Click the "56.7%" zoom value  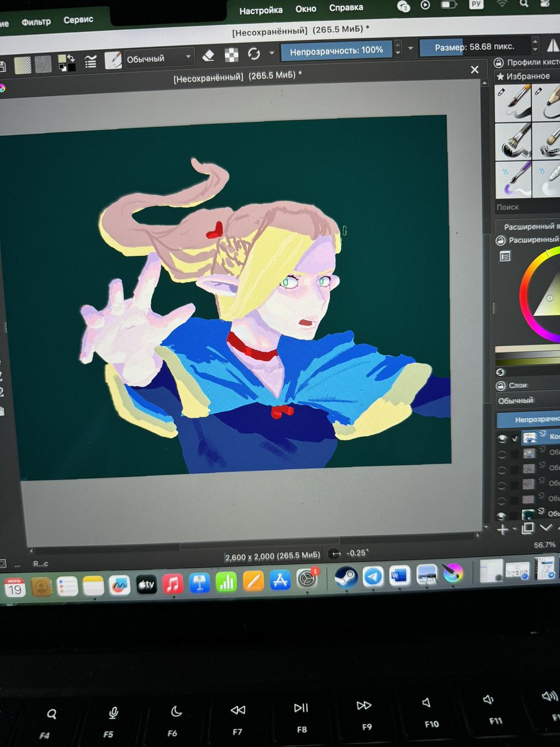pos(545,545)
